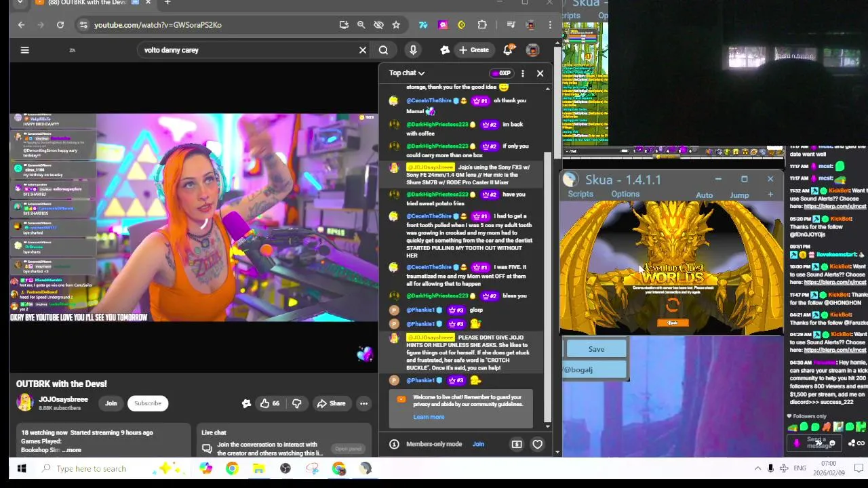Open the Scripts menu in Skua
This screenshot has height=488, width=868.
click(580, 195)
